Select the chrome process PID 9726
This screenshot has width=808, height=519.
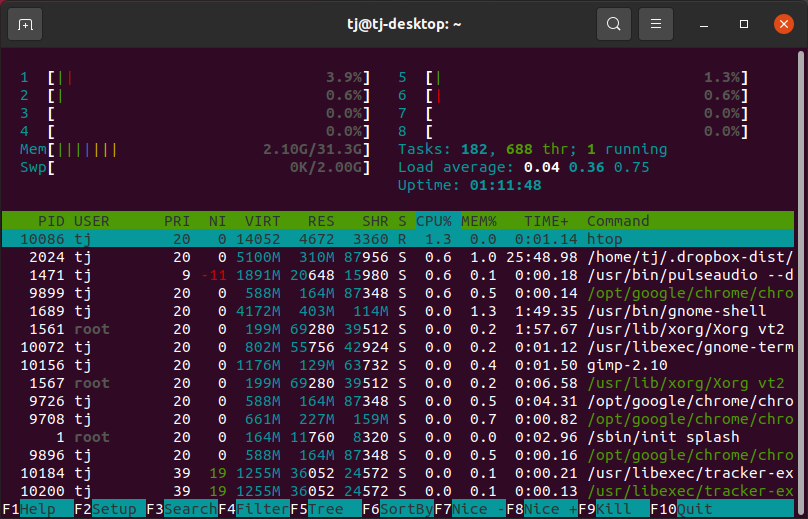(398, 401)
